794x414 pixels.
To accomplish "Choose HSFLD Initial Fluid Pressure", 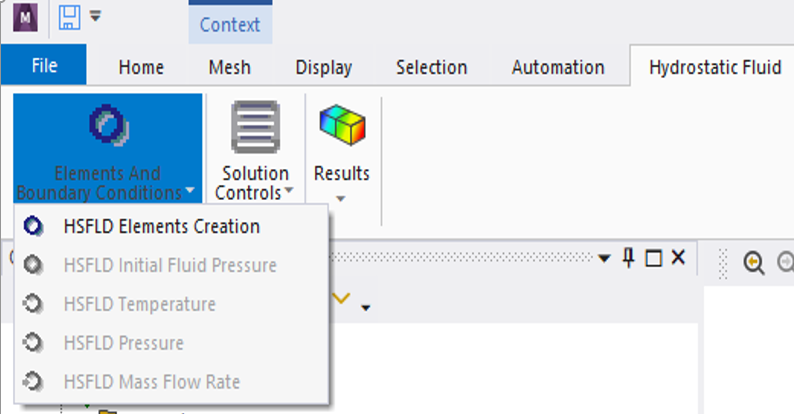I will click(172, 265).
